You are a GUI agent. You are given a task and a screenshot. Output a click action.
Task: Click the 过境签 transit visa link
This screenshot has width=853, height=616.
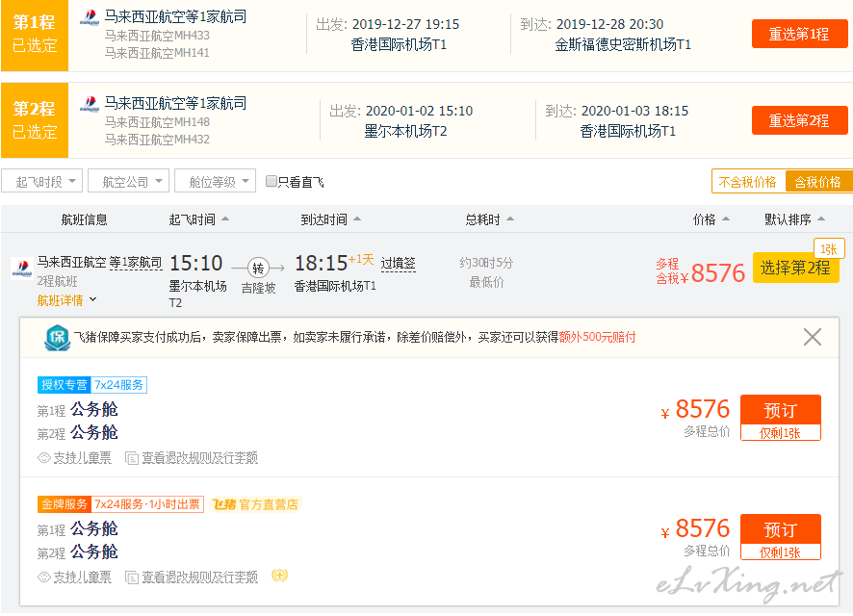pos(399,264)
